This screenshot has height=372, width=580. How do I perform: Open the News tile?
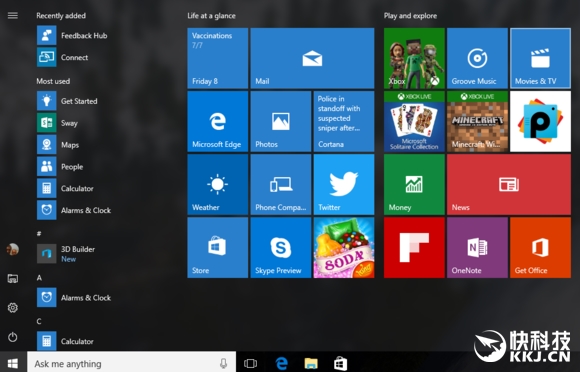(509, 185)
